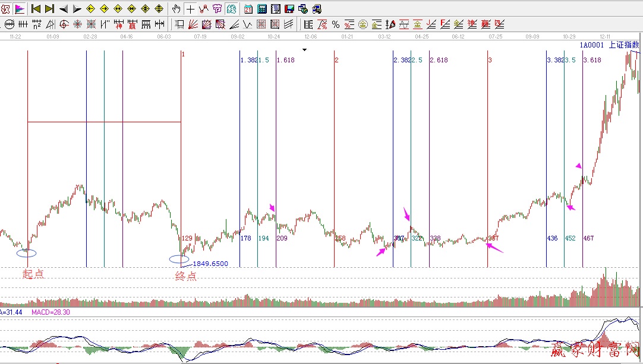Viewport: 643px width, 364px height.
Task: Select the zigzag polyline drawing tool
Action: [x=204, y=9]
